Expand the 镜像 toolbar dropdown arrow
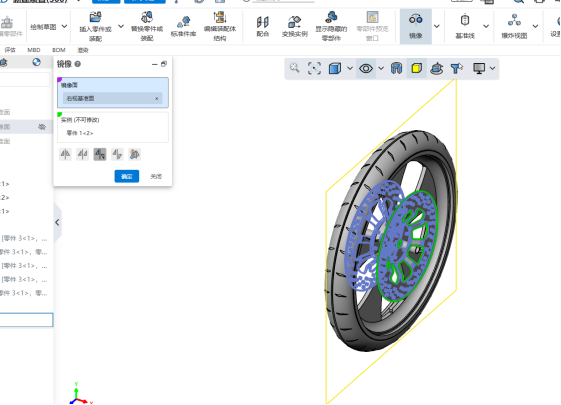This screenshot has height=405, width=561. click(x=436, y=26)
